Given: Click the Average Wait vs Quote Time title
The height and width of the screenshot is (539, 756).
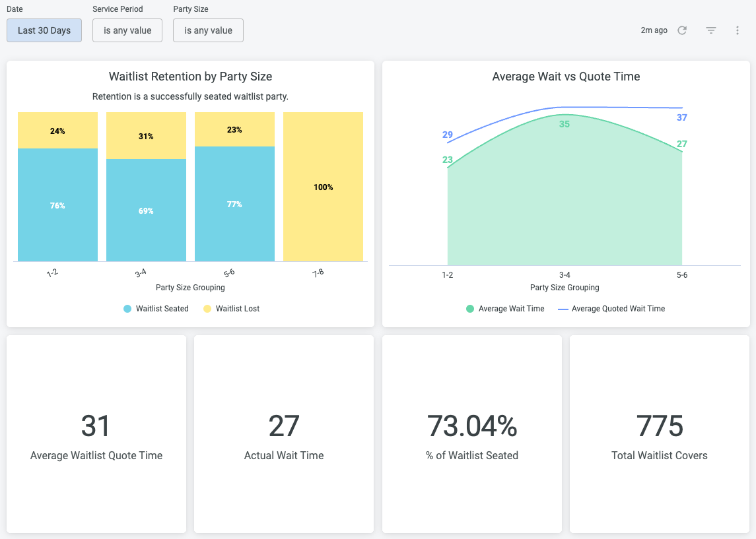Looking at the screenshot, I should coord(566,77).
